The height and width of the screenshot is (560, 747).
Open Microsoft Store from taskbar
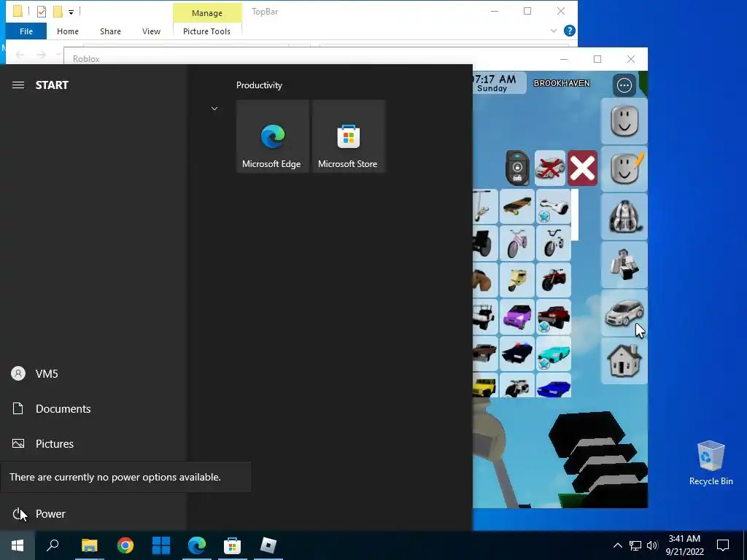(233, 545)
